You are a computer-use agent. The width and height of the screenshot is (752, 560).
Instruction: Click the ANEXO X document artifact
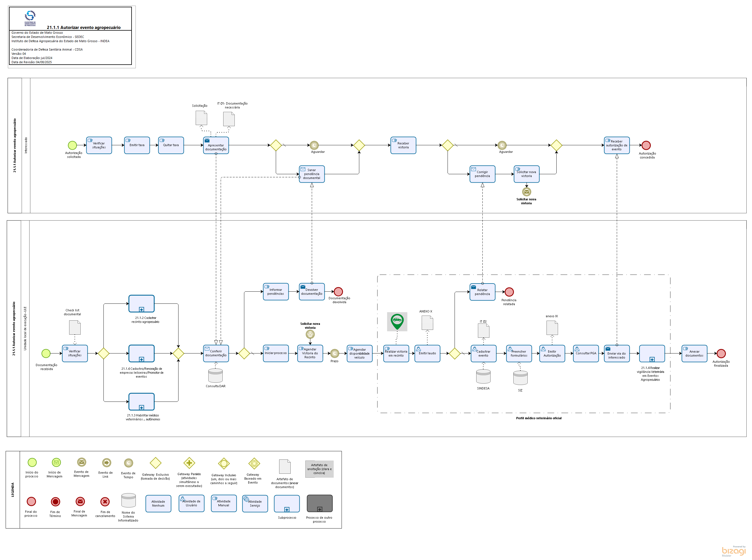[x=427, y=322]
